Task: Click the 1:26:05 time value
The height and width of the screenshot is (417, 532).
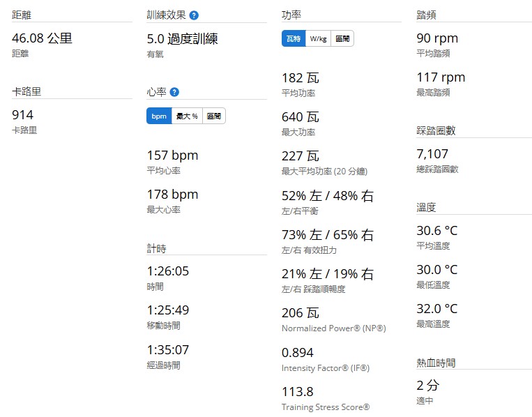Action: 167,271
